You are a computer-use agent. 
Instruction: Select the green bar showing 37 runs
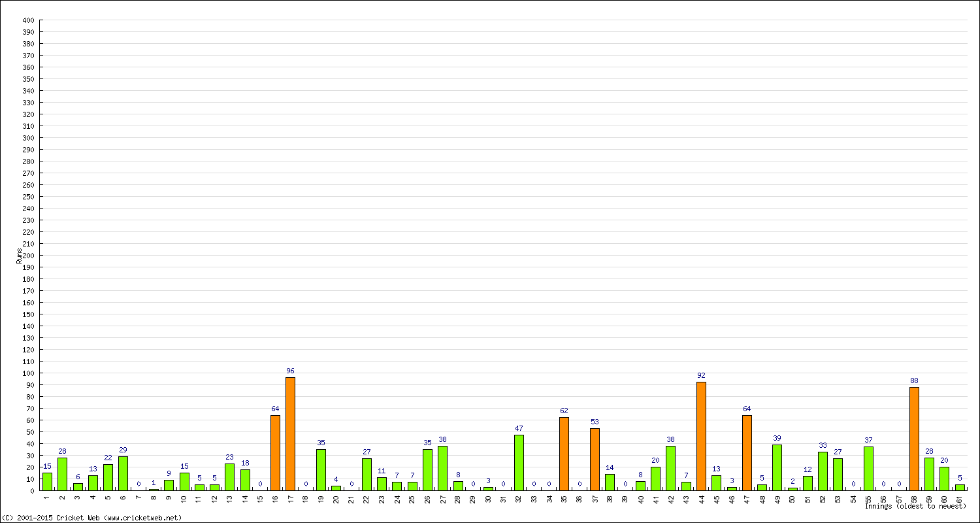coord(868,468)
